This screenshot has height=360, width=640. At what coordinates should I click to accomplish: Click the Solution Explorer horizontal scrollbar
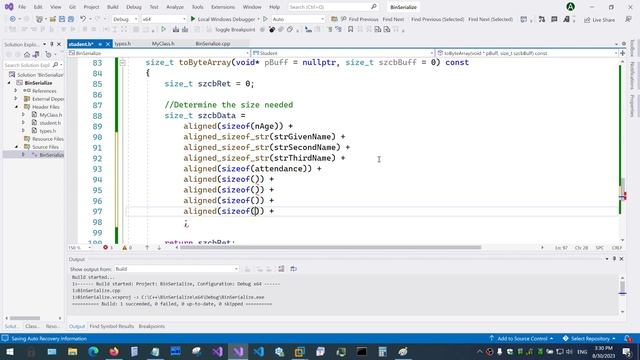(25, 318)
